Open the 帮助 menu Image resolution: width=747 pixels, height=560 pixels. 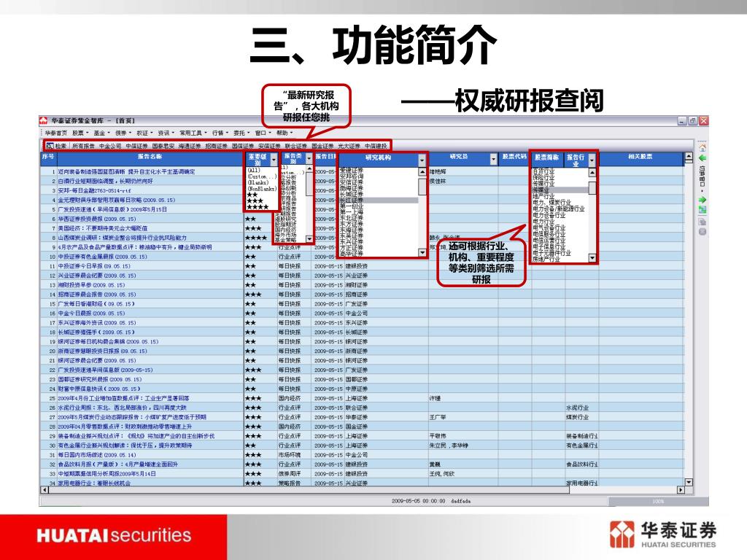(x=285, y=133)
